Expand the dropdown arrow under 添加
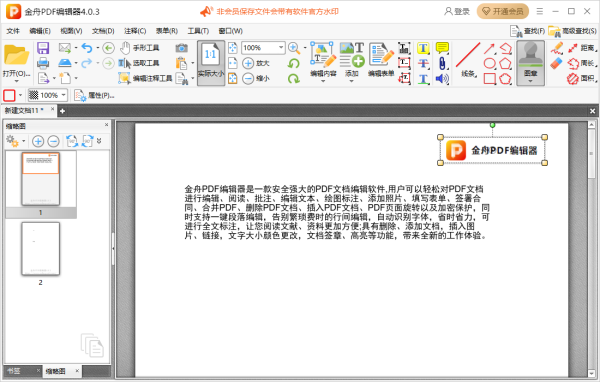The width and height of the screenshot is (600, 382). 351,81
